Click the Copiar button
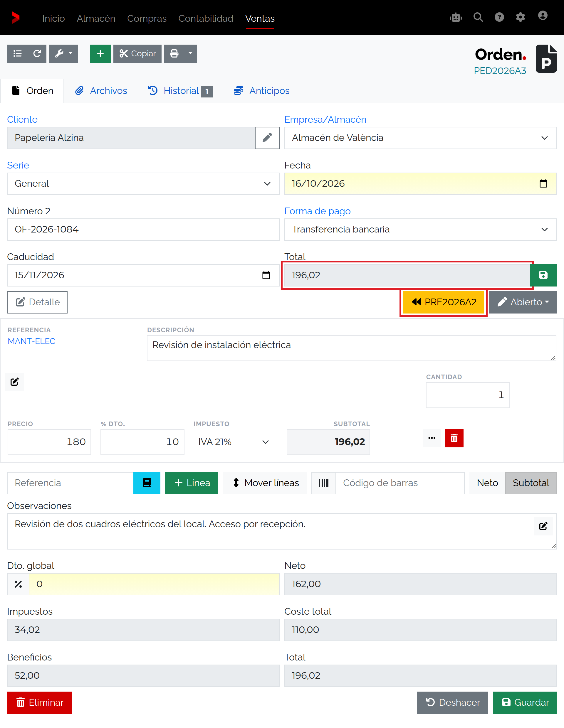Viewport: 564px width, 728px height. click(x=137, y=54)
